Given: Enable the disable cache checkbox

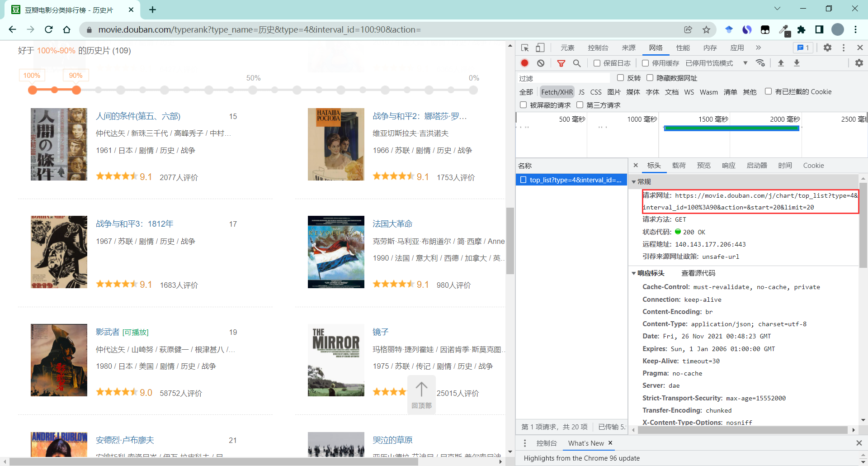Looking at the screenshot, I should coord(645,63).
